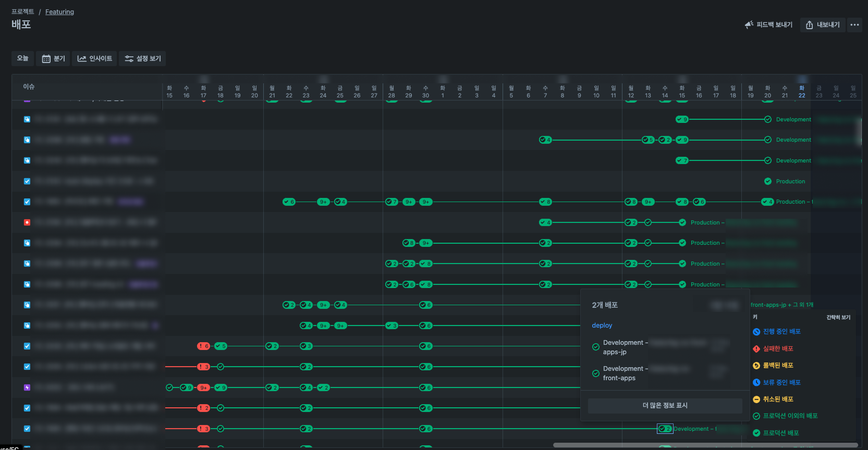This screenshot has height=450, width=868.
Task: Click the 키 legend heading
Action: tap(755, 317)
